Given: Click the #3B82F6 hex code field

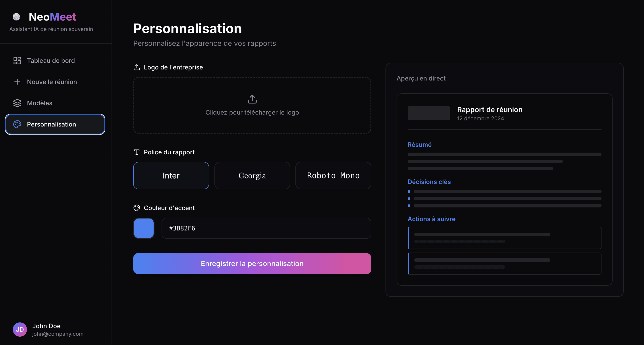Looking at the screenshot, I should 266,228.
